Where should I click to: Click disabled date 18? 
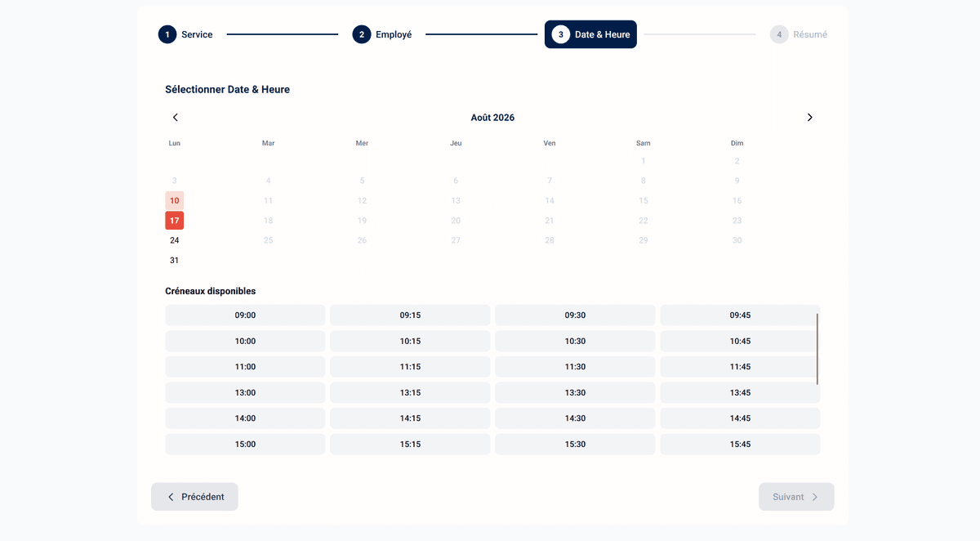tap(268, 221)
